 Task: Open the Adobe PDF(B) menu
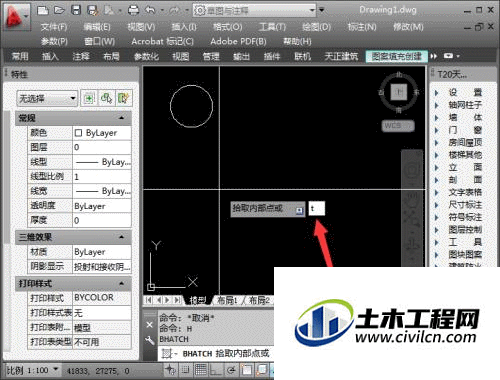[238, 41]
